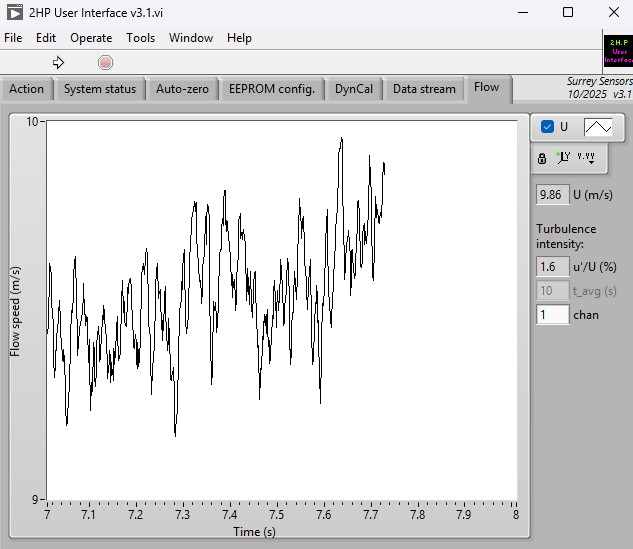Image resolution: width=633 pixels, height=549 pixels.
Task: Switch to the System status tab
Action: 100,89
